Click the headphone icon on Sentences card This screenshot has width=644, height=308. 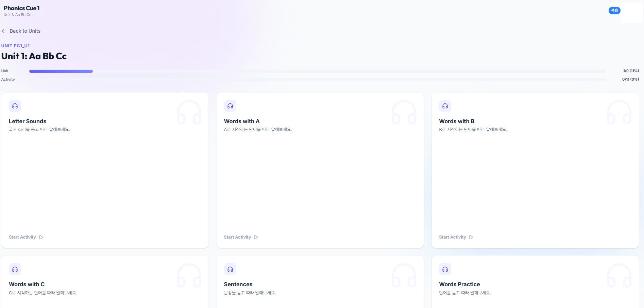coord(230,269)
